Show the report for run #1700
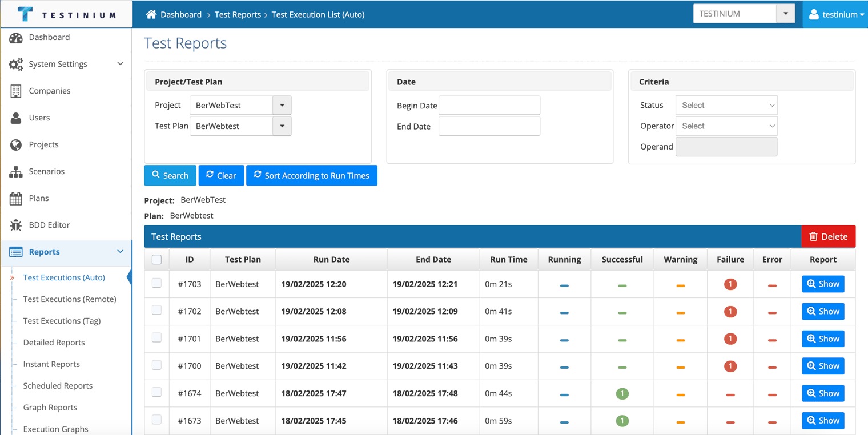This screenshot has height=435, width=868. tap(823, 366)
